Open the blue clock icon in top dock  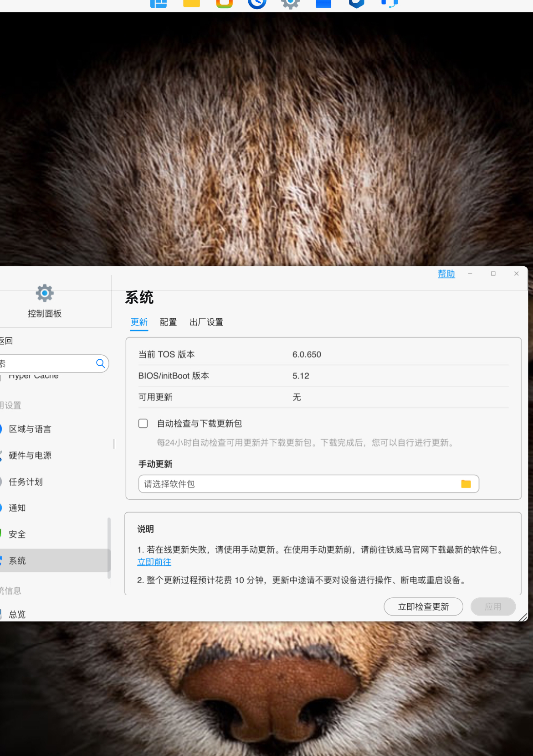coord(257,4)
